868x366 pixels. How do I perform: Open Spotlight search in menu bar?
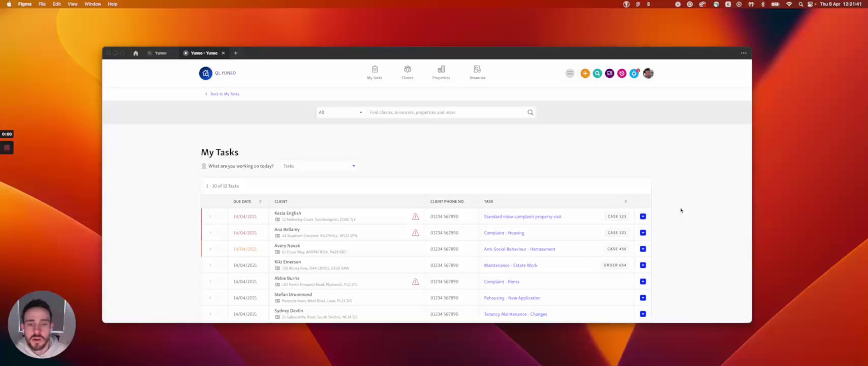click(x=801, y=4)
